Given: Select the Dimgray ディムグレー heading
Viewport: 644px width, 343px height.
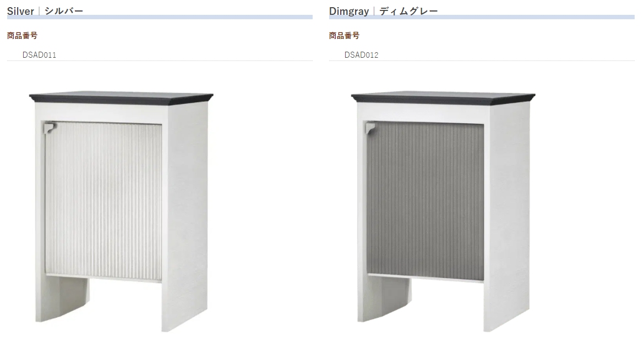Looking at the screenshot, I should click(384, 11).
